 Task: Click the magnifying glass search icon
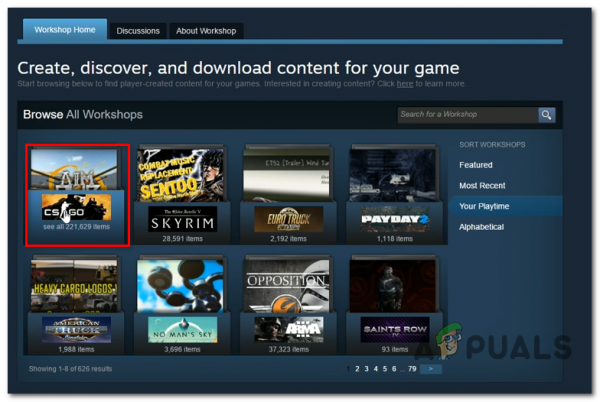point(546,115)
